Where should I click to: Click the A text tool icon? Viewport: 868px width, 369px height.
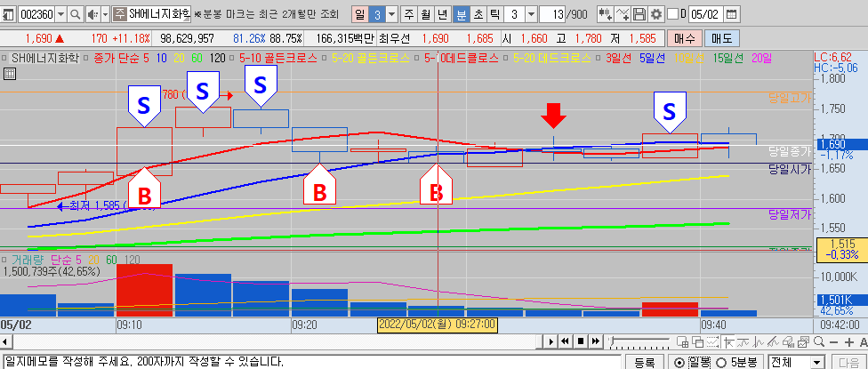click(864, 342)
